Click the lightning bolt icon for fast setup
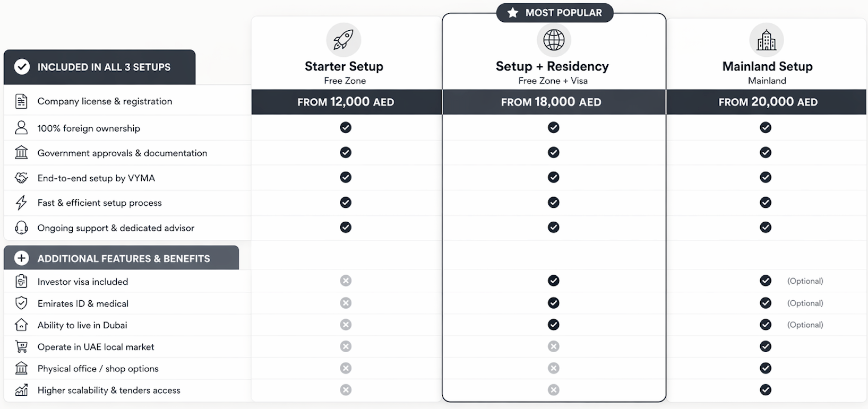The height and width of the screenshot is (409, 868). click(x=21, y=203)
